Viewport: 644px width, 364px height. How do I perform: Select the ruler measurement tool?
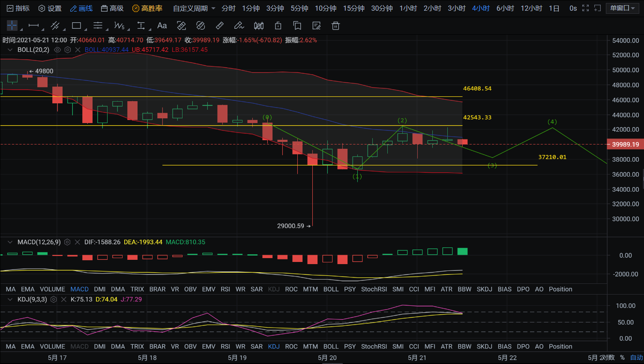pos(220,26)
